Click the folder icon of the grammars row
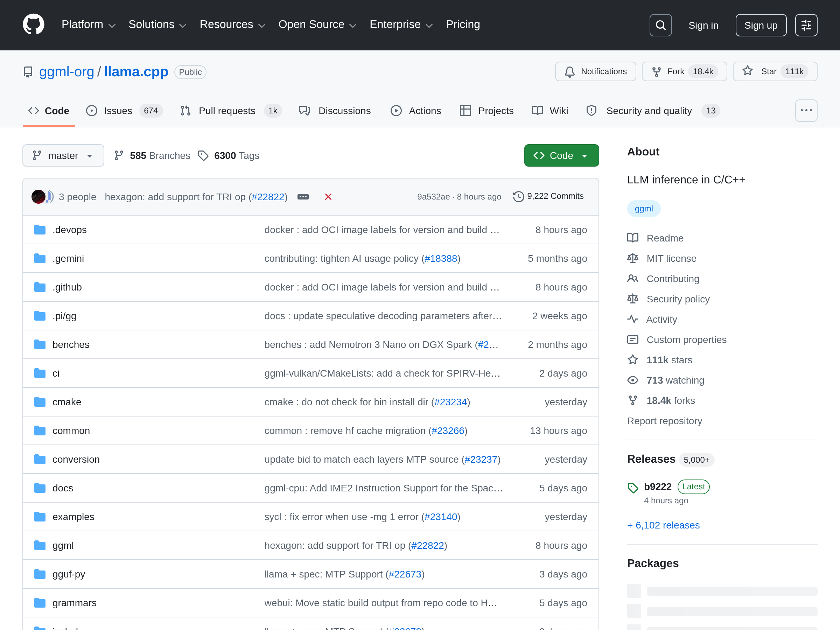The image size is (840, 630). click(40, 603)
